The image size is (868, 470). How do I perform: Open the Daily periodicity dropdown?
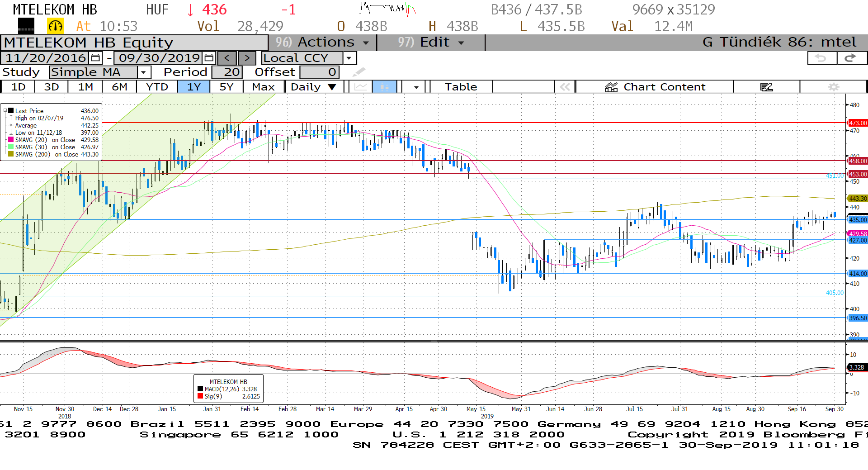coord(314,87)
